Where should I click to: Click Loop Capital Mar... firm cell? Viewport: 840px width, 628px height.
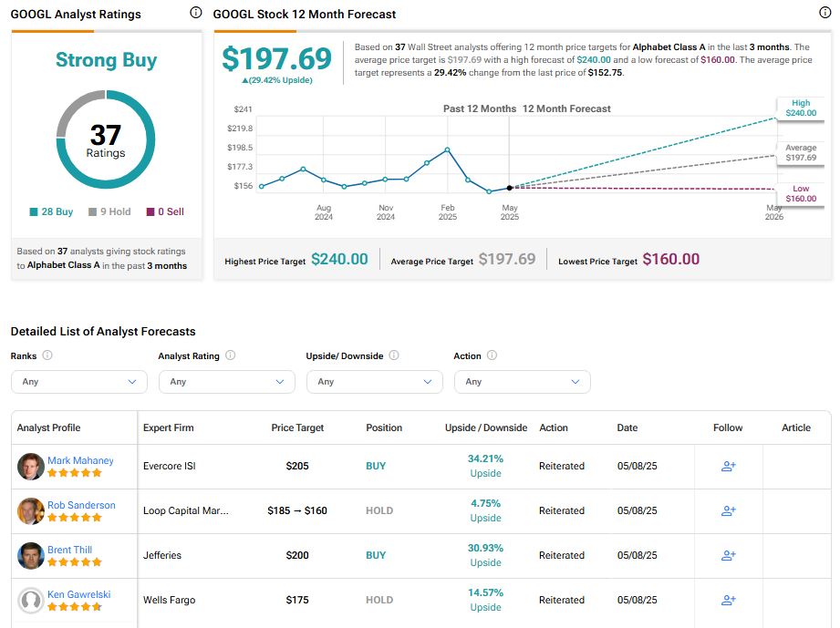click(186, 510)
